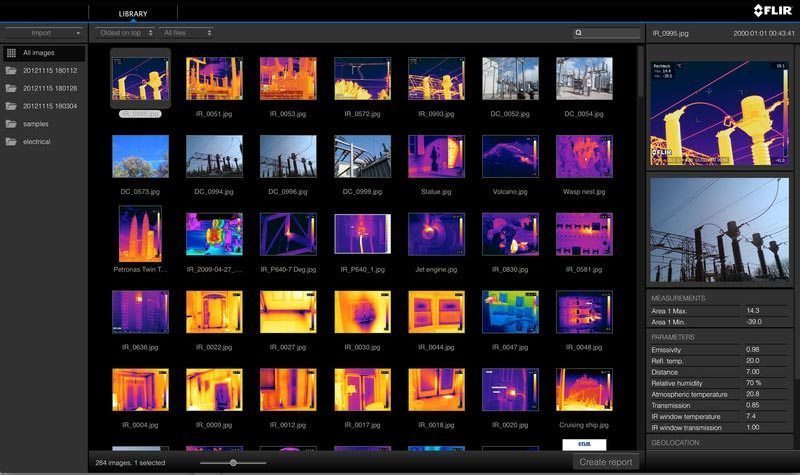
Task: Select the All images grid icon
Action: (11, 52)
